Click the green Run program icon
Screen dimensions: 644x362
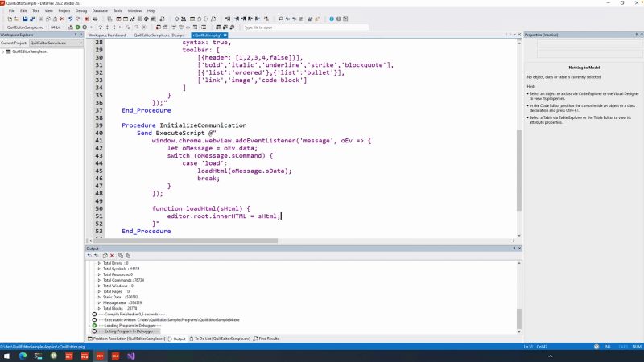77,27
